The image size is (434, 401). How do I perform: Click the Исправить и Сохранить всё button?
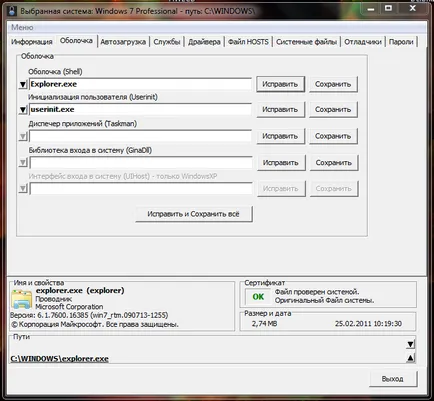point(193,214)
